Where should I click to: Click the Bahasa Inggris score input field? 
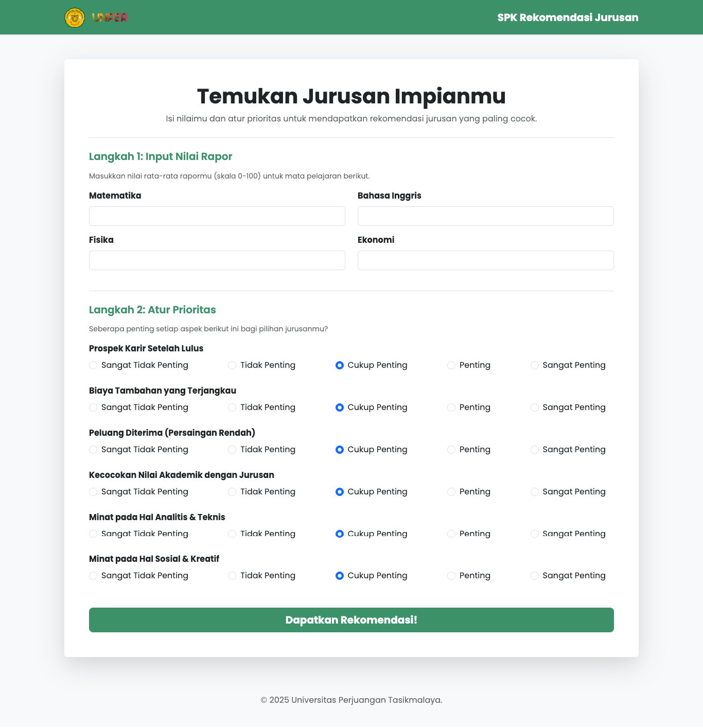pos(485,216)
